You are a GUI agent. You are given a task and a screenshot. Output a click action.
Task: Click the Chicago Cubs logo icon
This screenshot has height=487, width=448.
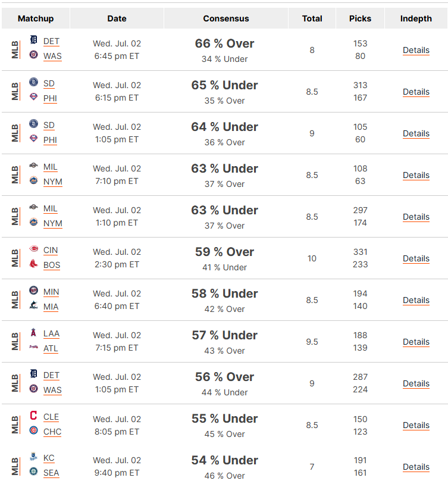click(33, 430)
